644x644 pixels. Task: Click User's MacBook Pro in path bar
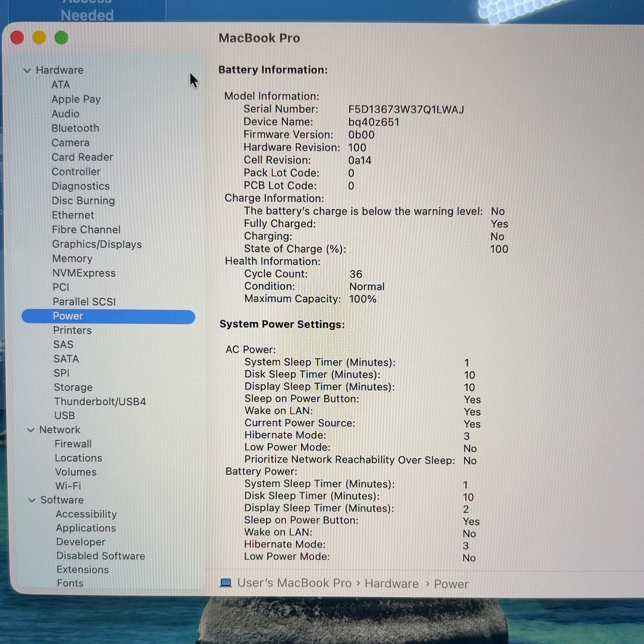coord(294,583)
